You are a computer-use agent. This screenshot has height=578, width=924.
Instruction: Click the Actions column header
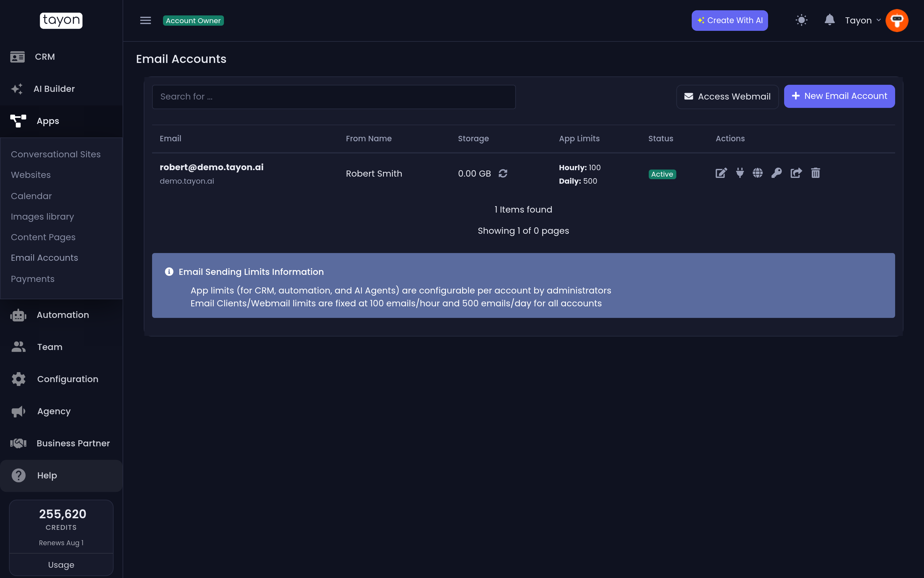[x=730, y=139]
